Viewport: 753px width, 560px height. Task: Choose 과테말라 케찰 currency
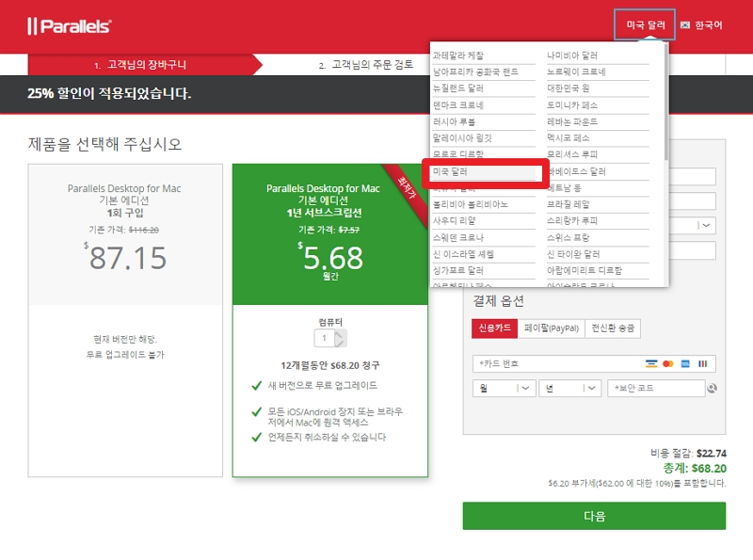click(483, 56)
